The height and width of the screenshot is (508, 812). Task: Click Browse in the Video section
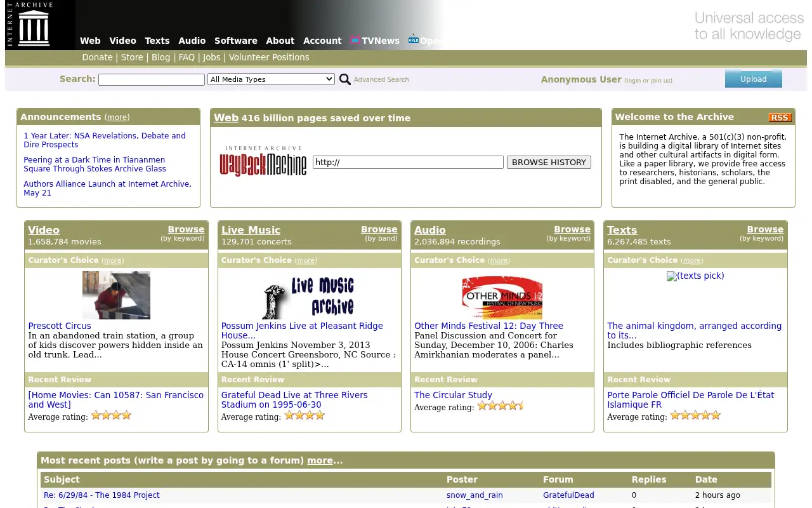[x=186, y=229]
